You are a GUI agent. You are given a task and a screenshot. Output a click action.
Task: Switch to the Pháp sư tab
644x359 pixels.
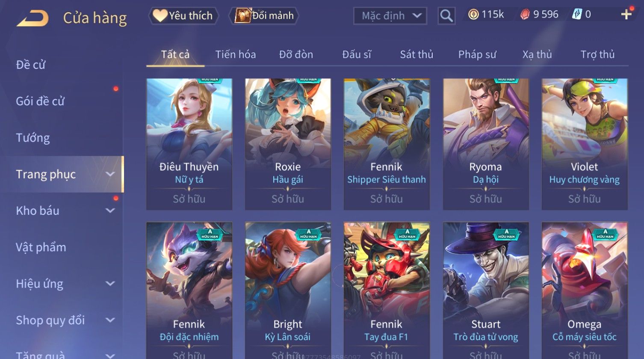[477, 54]
